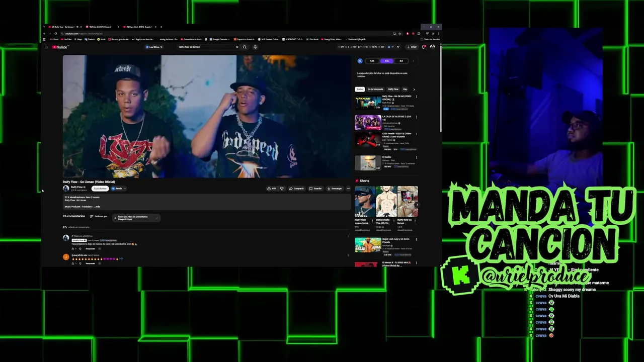The height and width of the screenshot is (362, 644).
Task: Open more actions ellipsis beside Descargar
Action: tap(348, 189)
